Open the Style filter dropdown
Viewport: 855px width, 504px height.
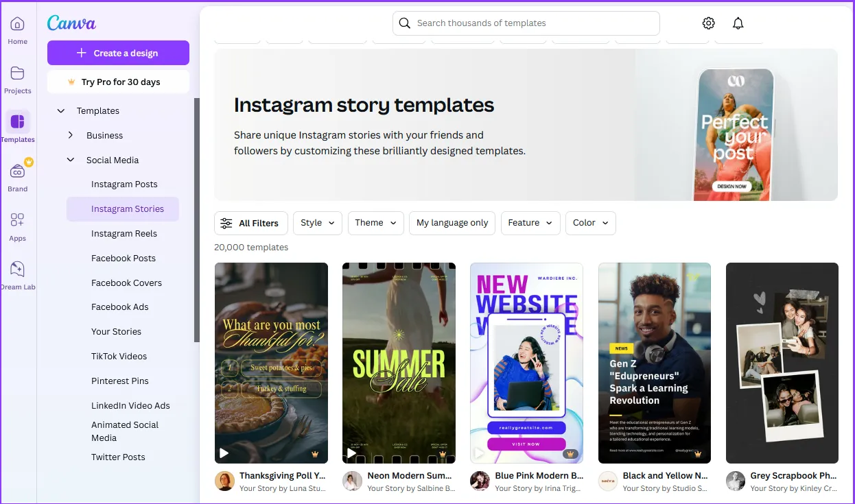(318, 223)
